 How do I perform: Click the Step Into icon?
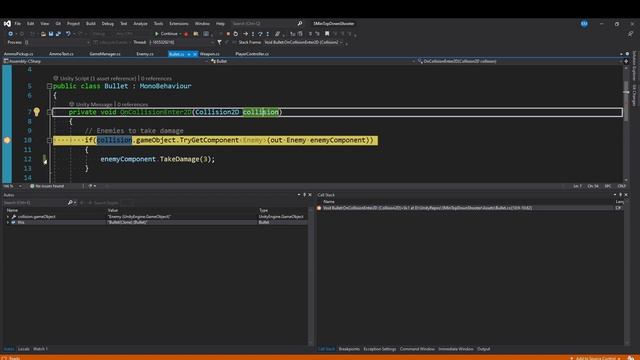(253, 34)
